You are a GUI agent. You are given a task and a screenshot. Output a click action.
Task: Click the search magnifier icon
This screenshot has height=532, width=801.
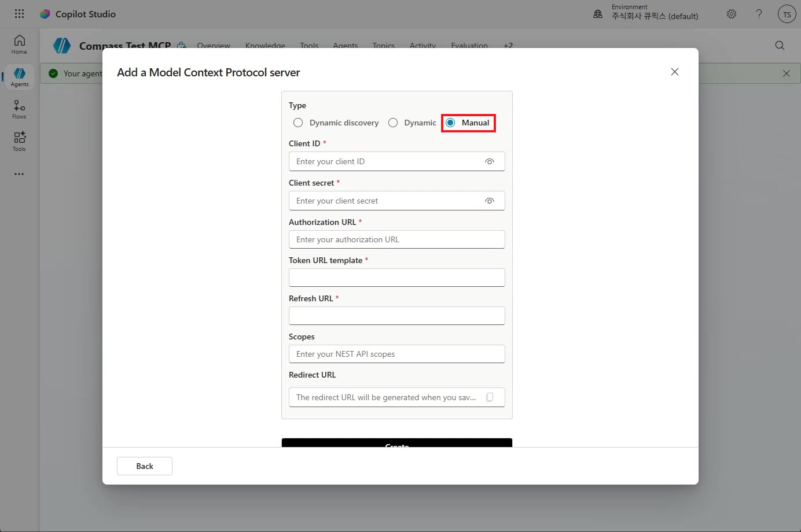pyautogui.click(x=780, y=46)
